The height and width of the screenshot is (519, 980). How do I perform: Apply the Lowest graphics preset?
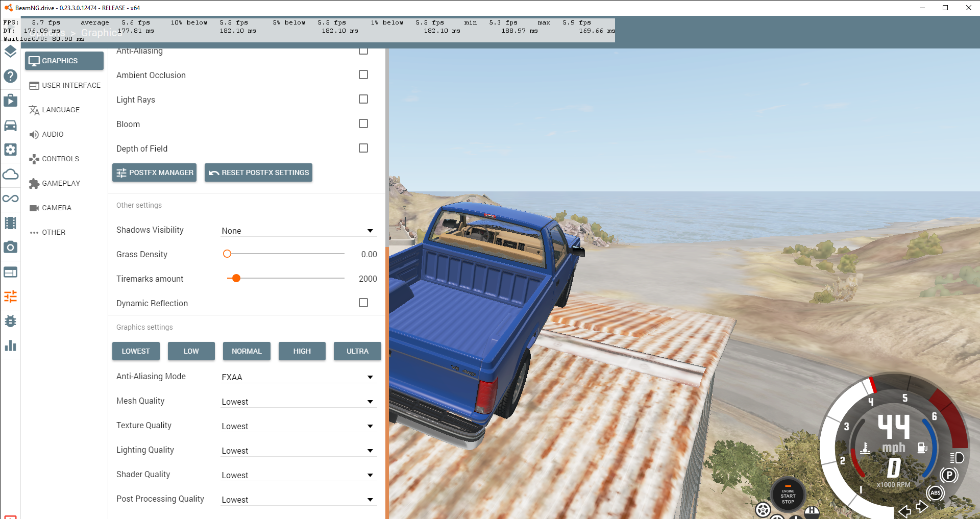pyautogui.click(x=136, y=351)
